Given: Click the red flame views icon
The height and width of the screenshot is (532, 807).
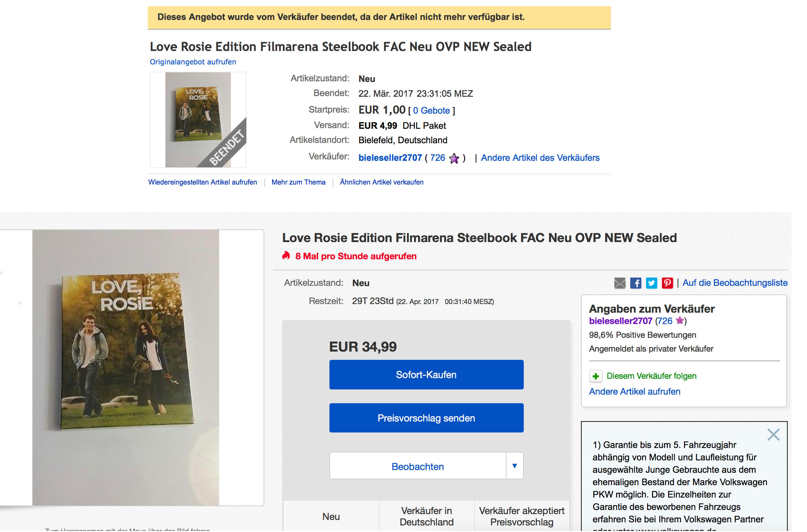Looking at the screenshot, I should [x=286, y=255].
